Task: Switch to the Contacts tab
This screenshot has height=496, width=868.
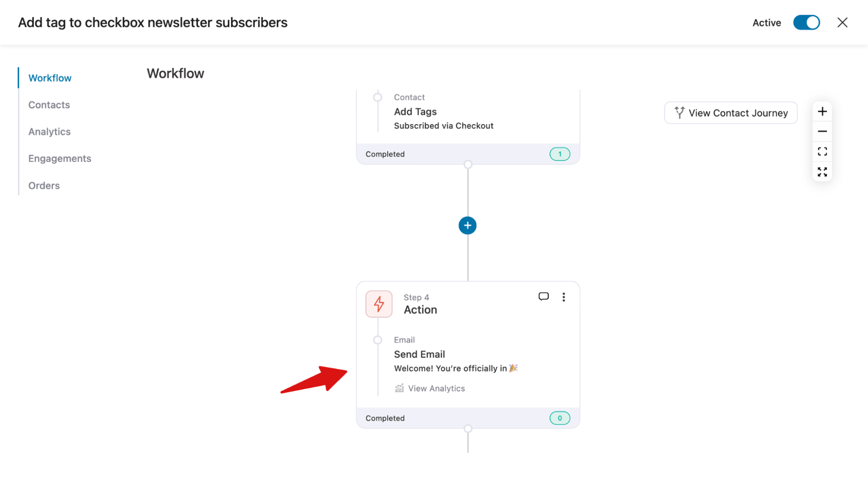Action: [49, 105]
